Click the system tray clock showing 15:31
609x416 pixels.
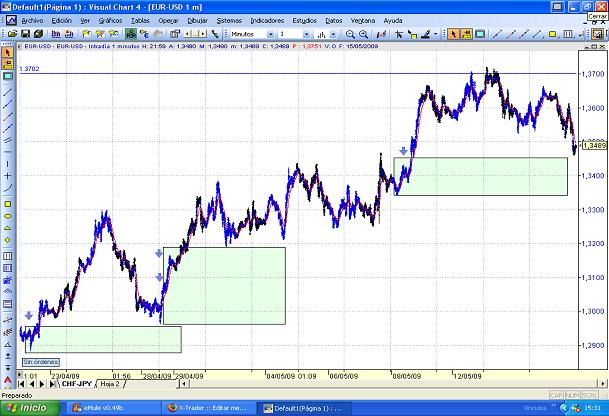click(x=592, y=408)
